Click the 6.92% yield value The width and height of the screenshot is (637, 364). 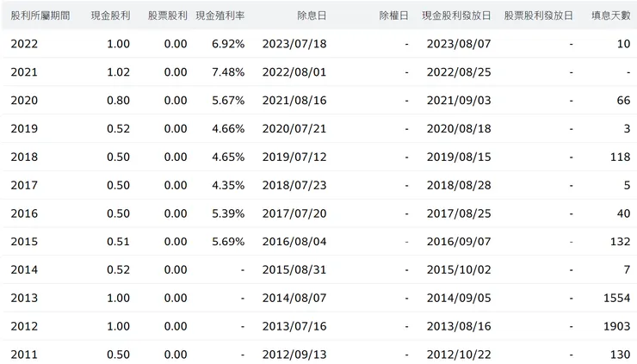228,44
